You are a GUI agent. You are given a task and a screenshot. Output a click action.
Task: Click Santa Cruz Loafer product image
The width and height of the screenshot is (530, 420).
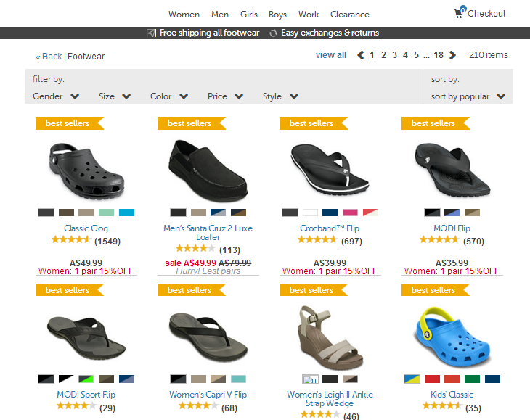(x=208, y=170)
